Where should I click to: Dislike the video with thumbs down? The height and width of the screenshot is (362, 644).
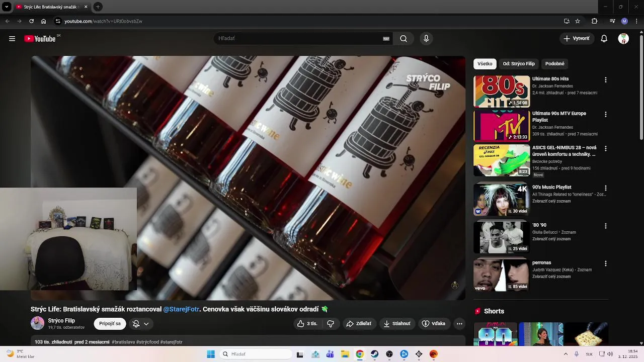coord(331,324)
